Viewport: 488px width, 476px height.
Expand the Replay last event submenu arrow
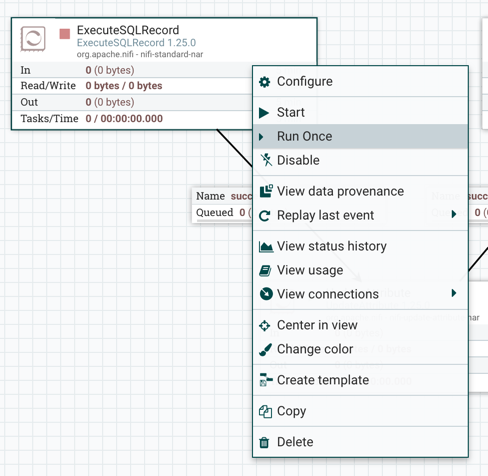(454, 214)
